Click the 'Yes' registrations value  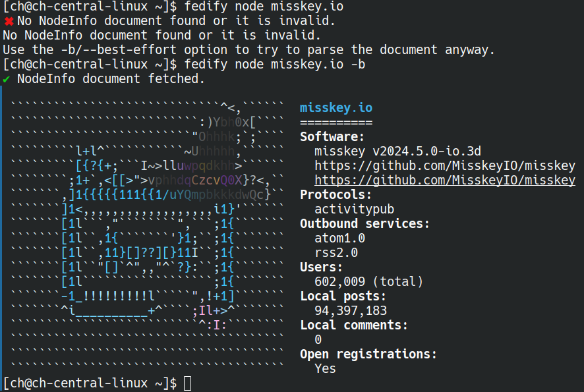[x=325, y=369]
